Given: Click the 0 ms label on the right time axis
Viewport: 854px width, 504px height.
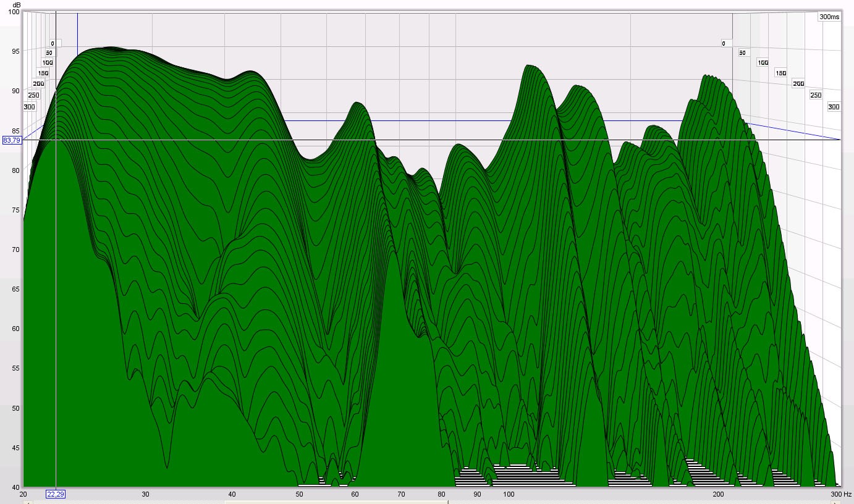Looking at the screenshot, I should coord(723,43).
